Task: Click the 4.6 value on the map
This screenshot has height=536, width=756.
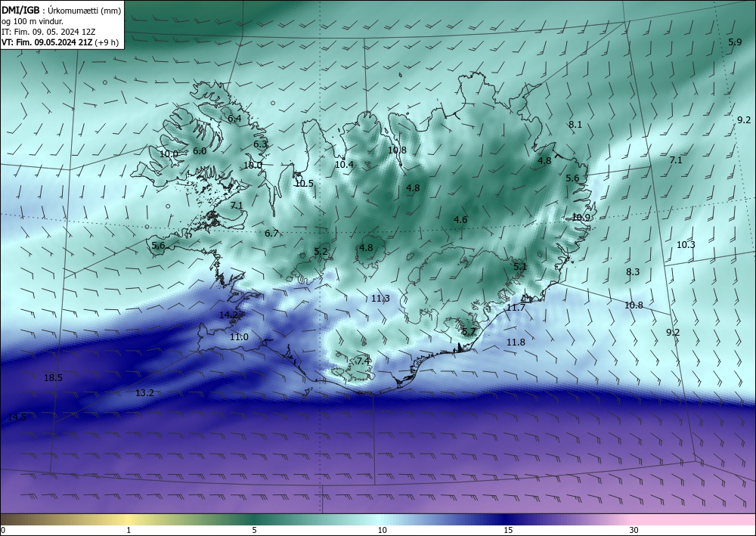Action: [460, 220]
